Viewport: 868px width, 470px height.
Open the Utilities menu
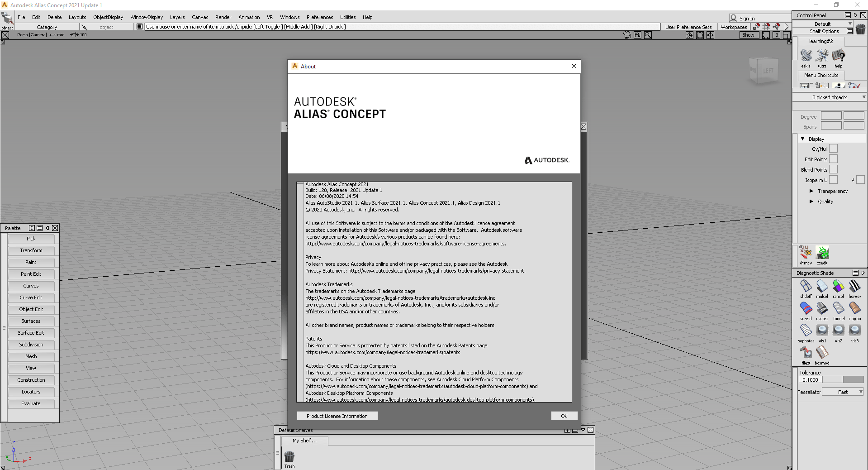pos(348,17)
